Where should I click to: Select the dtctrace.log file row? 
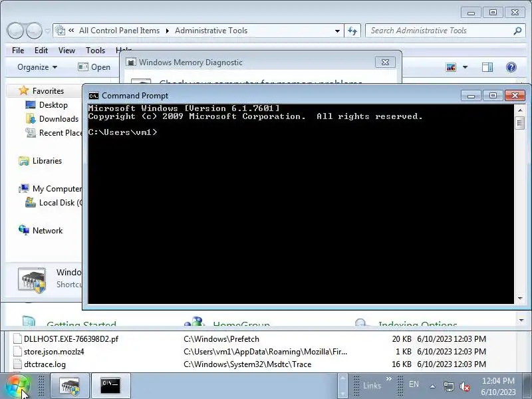pos(249,364)
